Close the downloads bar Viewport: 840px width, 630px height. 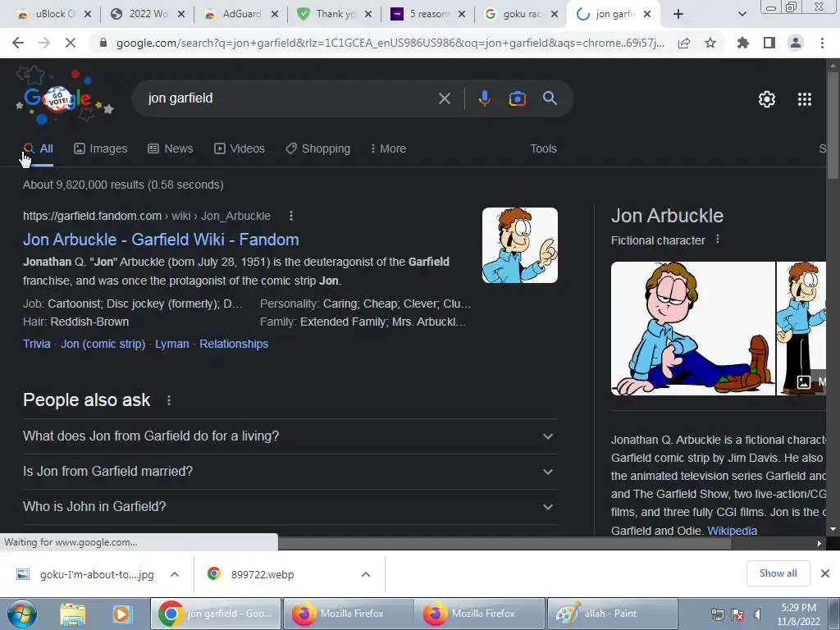click(x=825, y=573)
